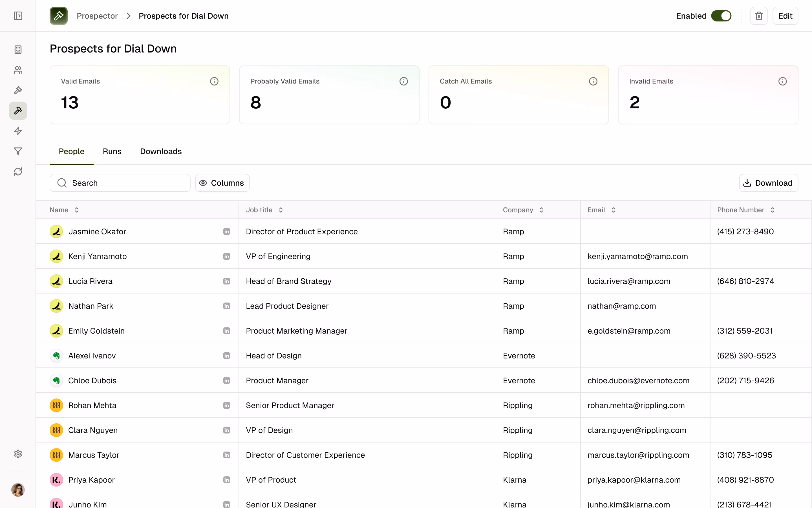Click Priya Kapoor's Klarna logo avatar

coord(56,480)
